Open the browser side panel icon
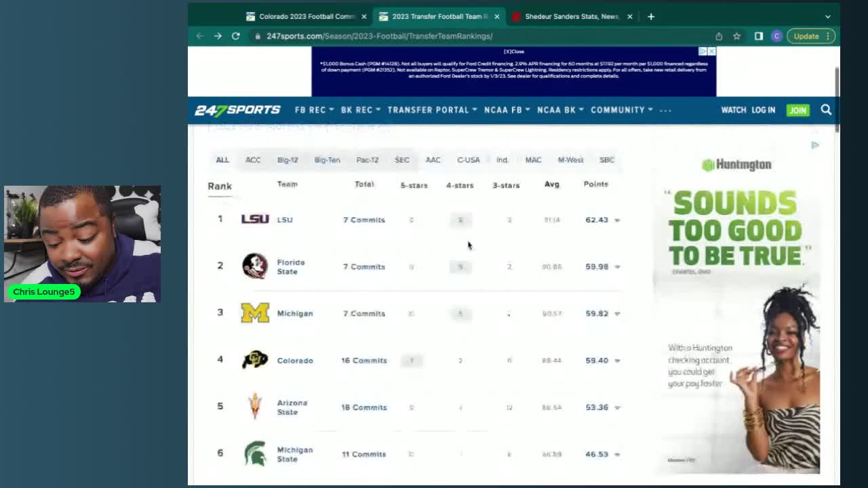The height and width of the screenshot is (488, 868). coord(758,36)
